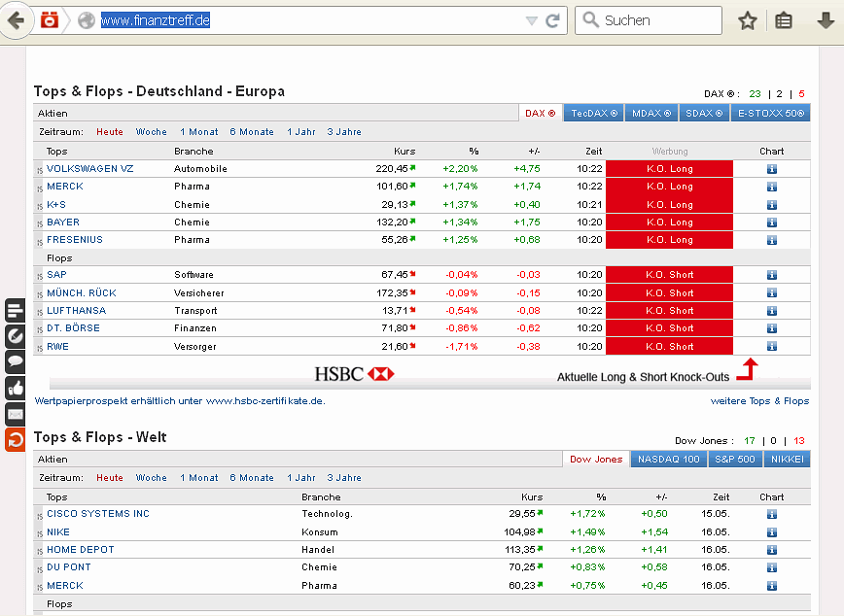Open the chart icon for HOME DEPOT
844x616 pixels.
(x=772, y=550)
